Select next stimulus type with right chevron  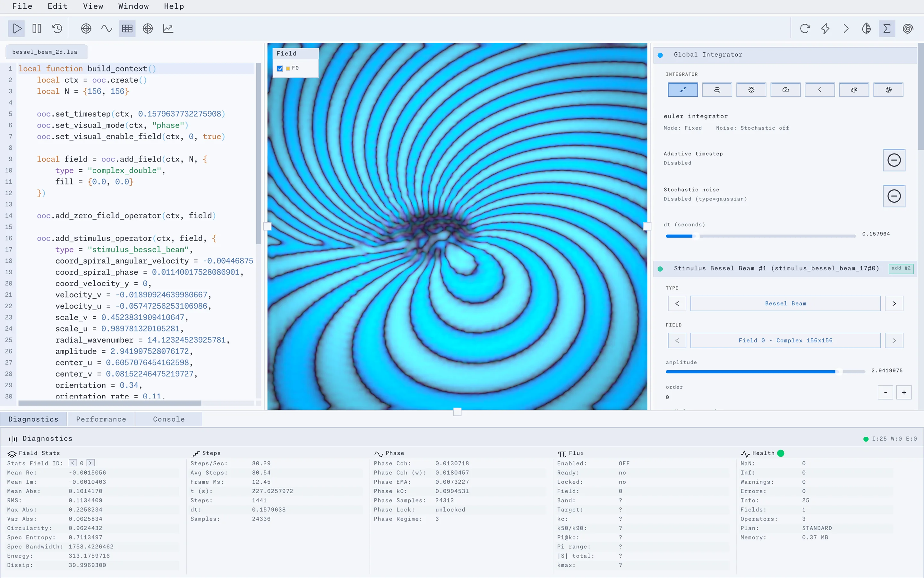894,303
